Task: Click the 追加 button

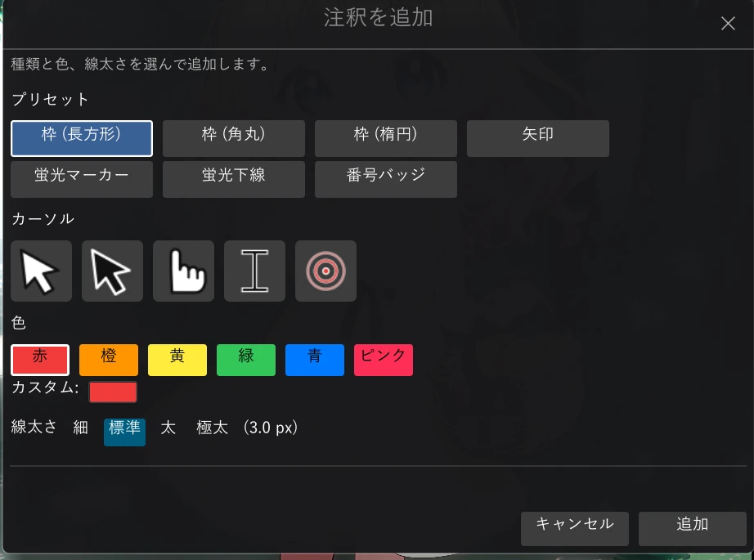Action: coord(693,529)
